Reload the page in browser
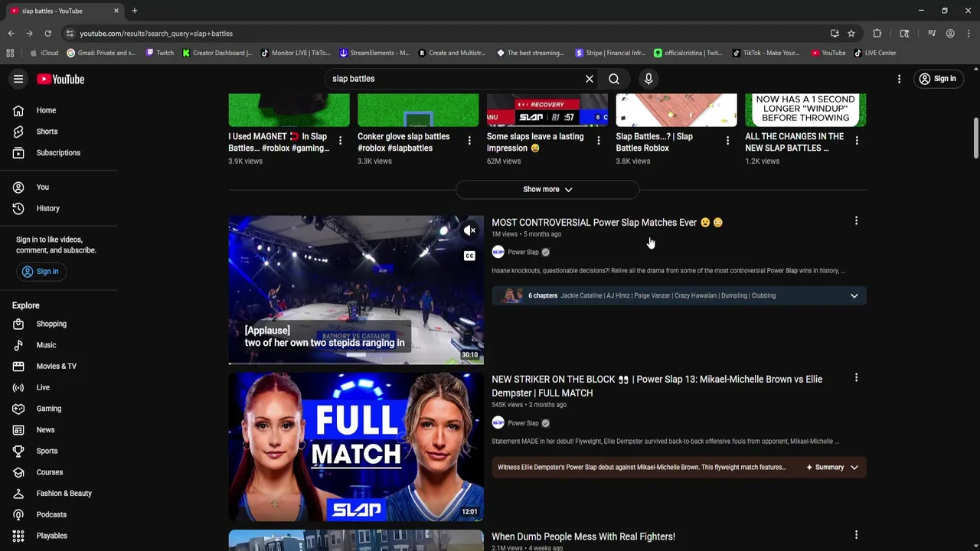The width and height of the screenshot is (980, 551). [x=47, y=34]
